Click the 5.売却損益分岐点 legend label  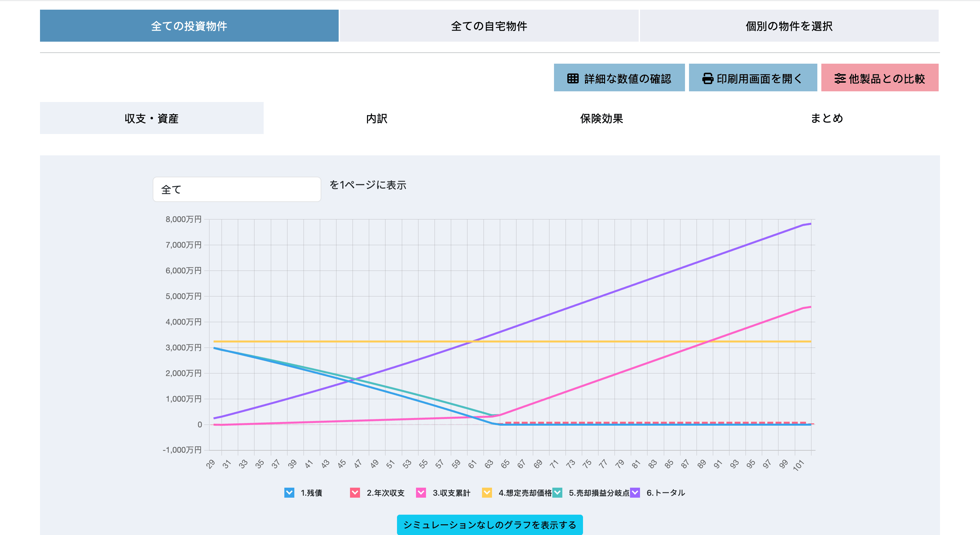599,493
